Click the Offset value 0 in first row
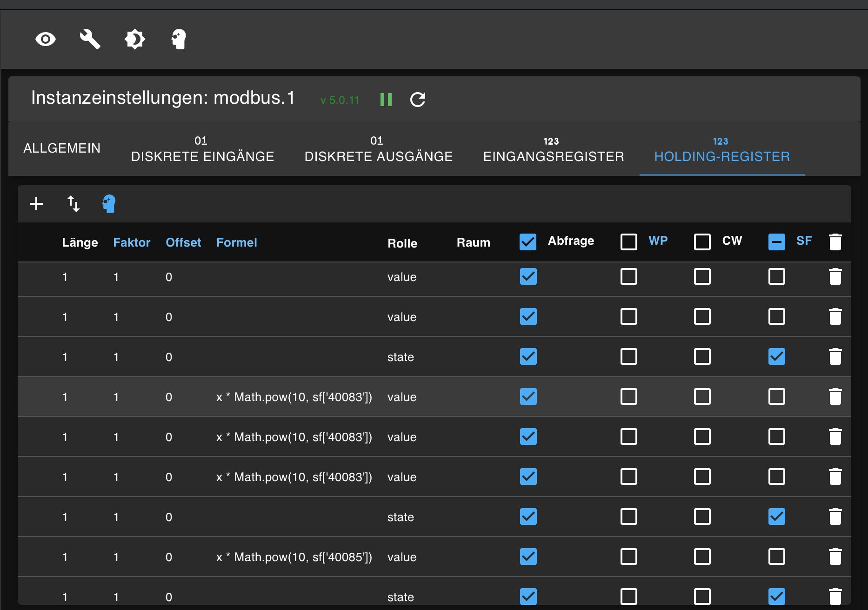This screenshot has height=610, width=868. (x=169, y=277)
